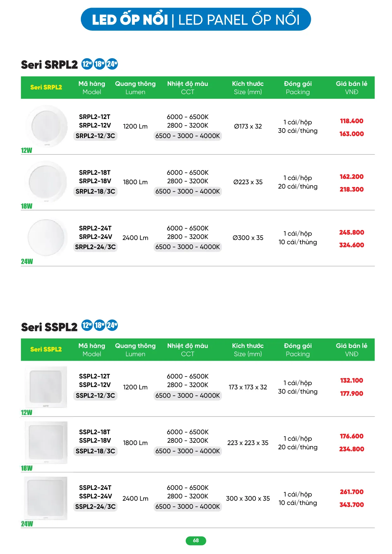Image resolution: width=392 pixels, height=554 pixels.
Task: Click the 118.400 price
Action: tap(352, 121)
